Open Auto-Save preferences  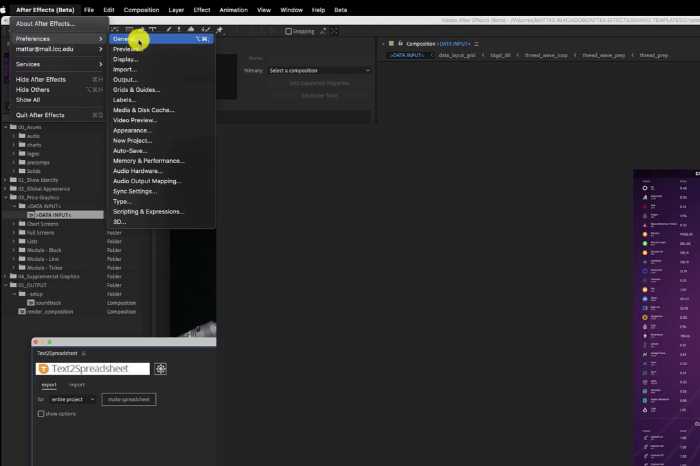tap(162, 151)
